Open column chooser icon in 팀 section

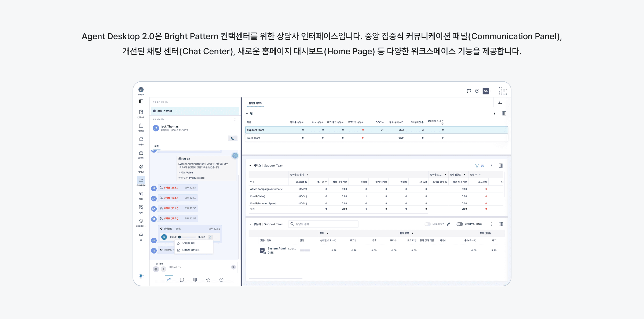[504, 114]
